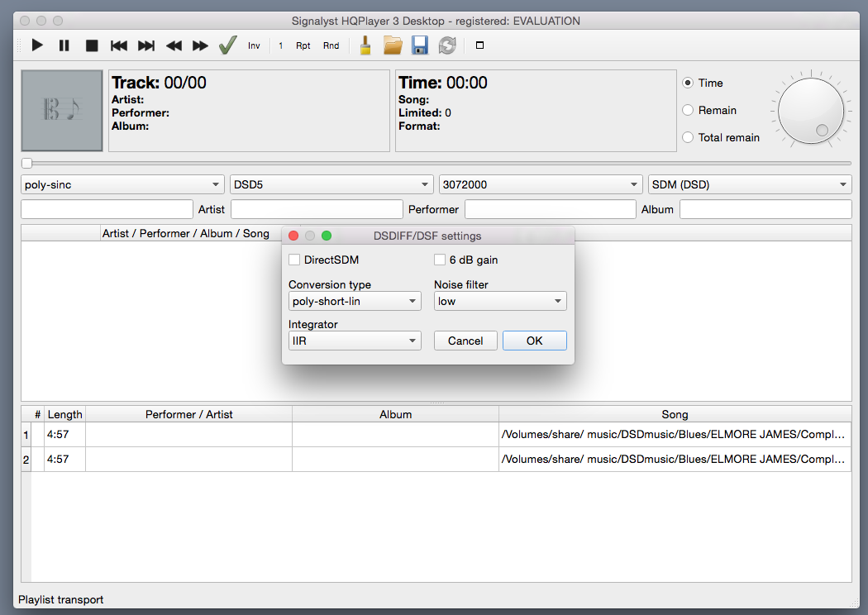Enable Rpt repeat mode
Image resolution: width=868 pixels, height=615 pixels.
click(x=303, y=46)
